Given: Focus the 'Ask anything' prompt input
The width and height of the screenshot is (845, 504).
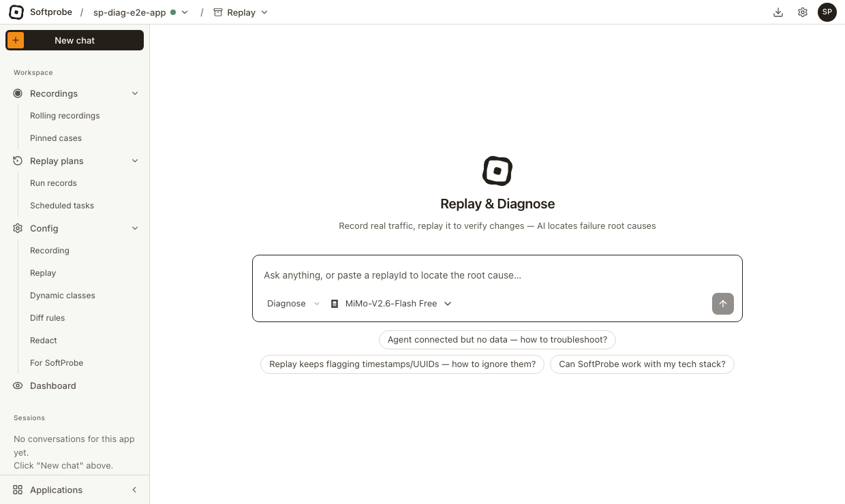Looking at the screenshot, I should (x=497, y=275).
